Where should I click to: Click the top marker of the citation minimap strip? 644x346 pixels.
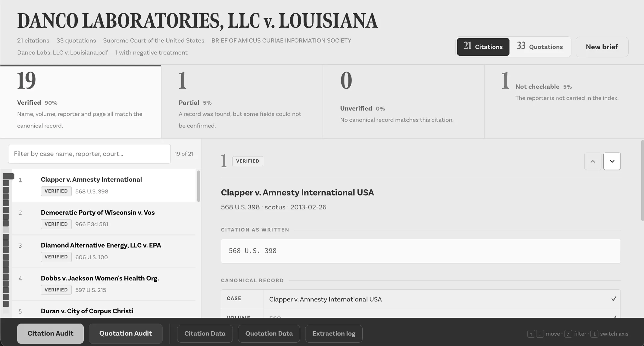8,176
